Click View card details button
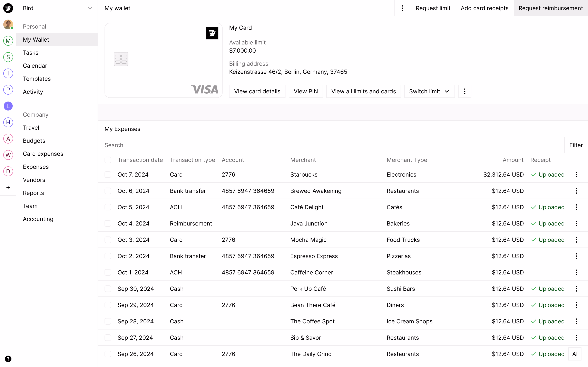The height and width of the screenshot is (367, 588). tap(257, 91)
